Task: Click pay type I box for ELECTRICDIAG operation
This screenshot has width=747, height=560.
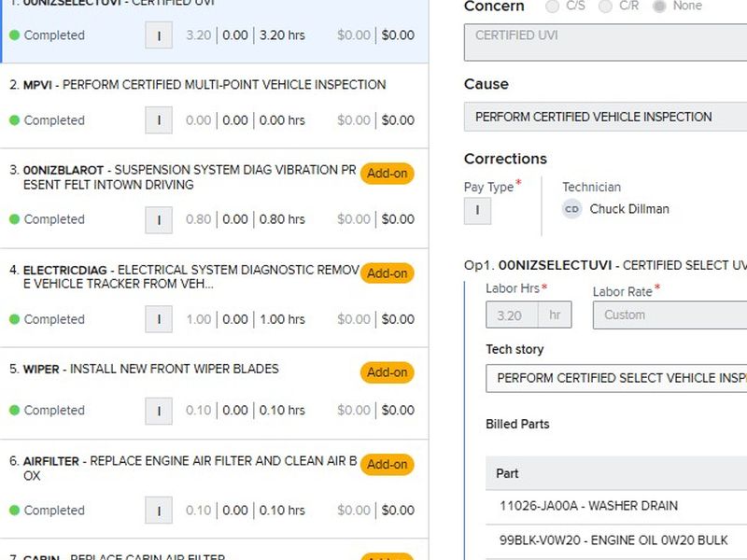Action: 159,319
